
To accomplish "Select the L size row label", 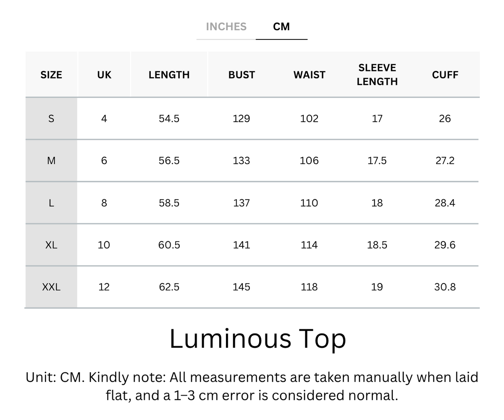I will click(51, 203).
